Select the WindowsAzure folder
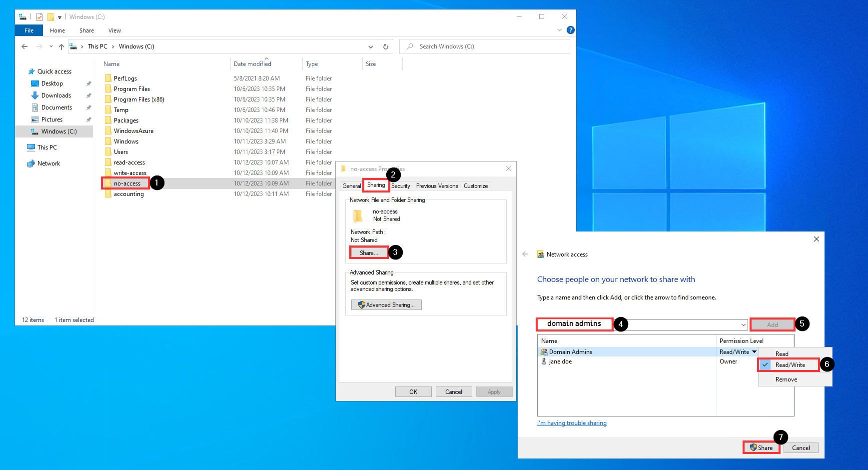868x470 pixels. (x=133, y=131)
